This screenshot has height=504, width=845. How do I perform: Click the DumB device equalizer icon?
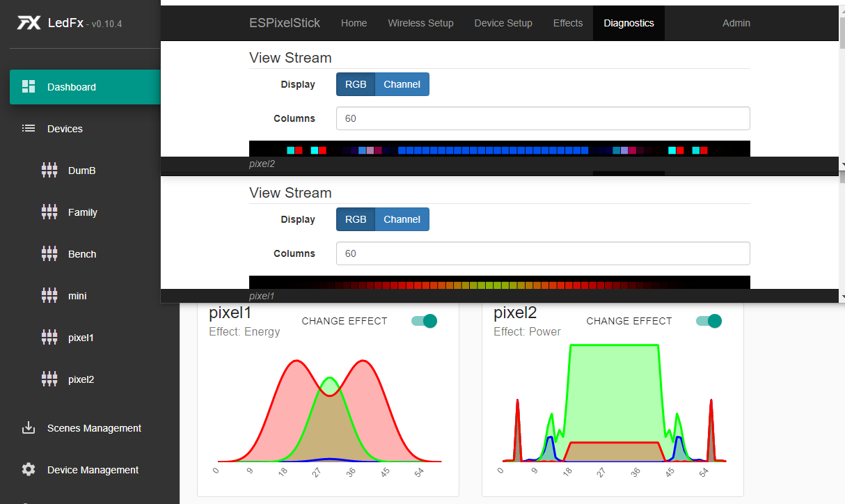click(x=49, y=170)
